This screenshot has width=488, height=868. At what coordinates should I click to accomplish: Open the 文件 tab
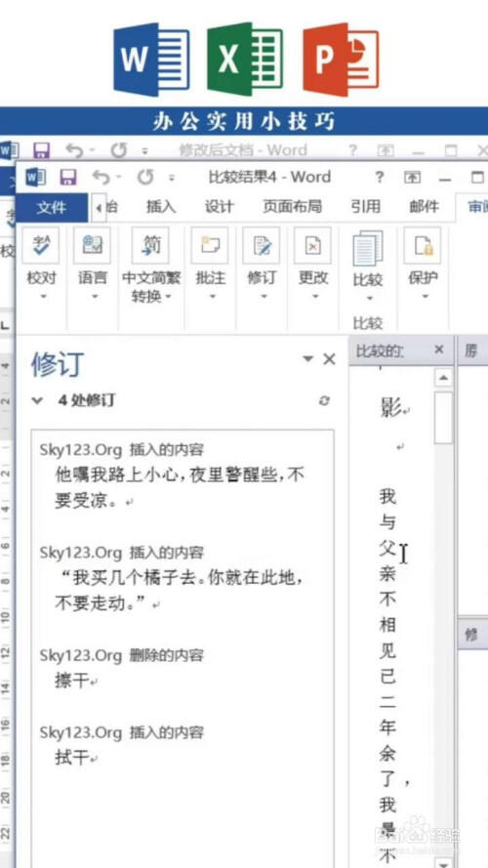pyautogui.click(x=52, y=207)
